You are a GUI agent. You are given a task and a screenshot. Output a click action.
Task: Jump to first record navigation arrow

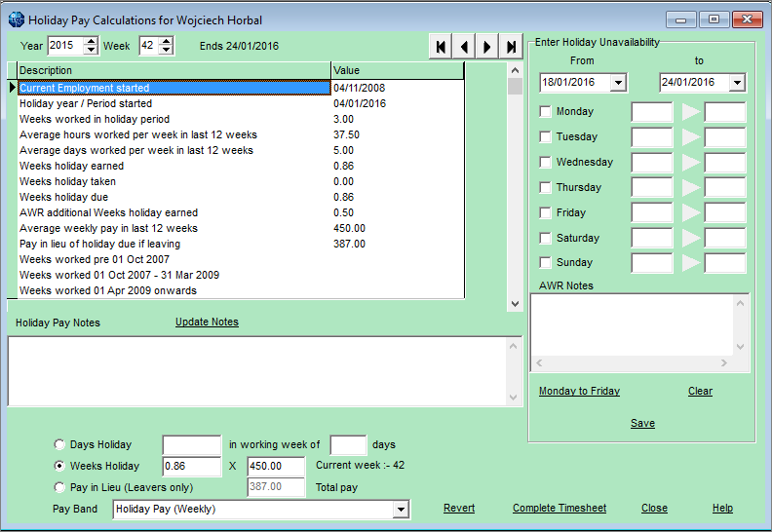pos(441,47)
